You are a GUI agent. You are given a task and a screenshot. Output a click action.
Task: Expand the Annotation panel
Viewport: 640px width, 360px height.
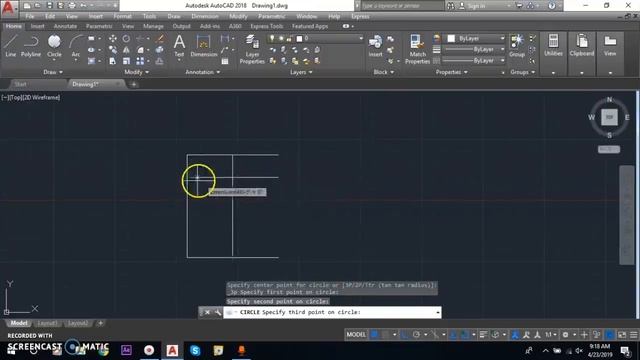point(202,72)
